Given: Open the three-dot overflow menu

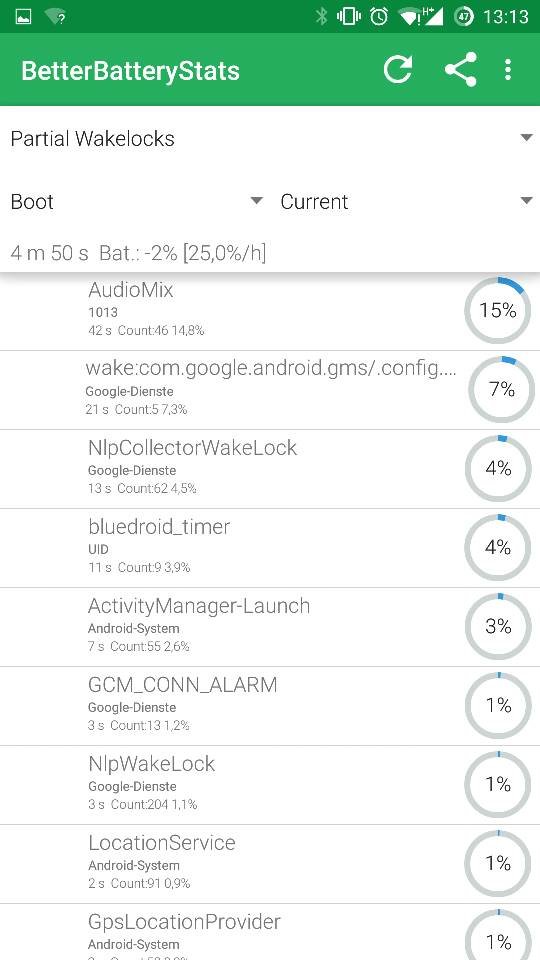Looking at the screenshot, I should (x=508, y=69).
